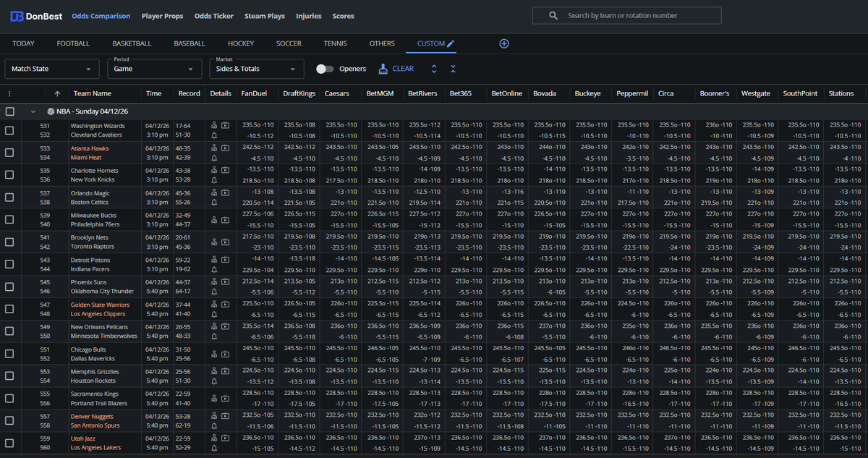The width and height of the screenshot is (868, 458).
Task: Select the Washington Wizards row checkbox
Action: (9, 130)
